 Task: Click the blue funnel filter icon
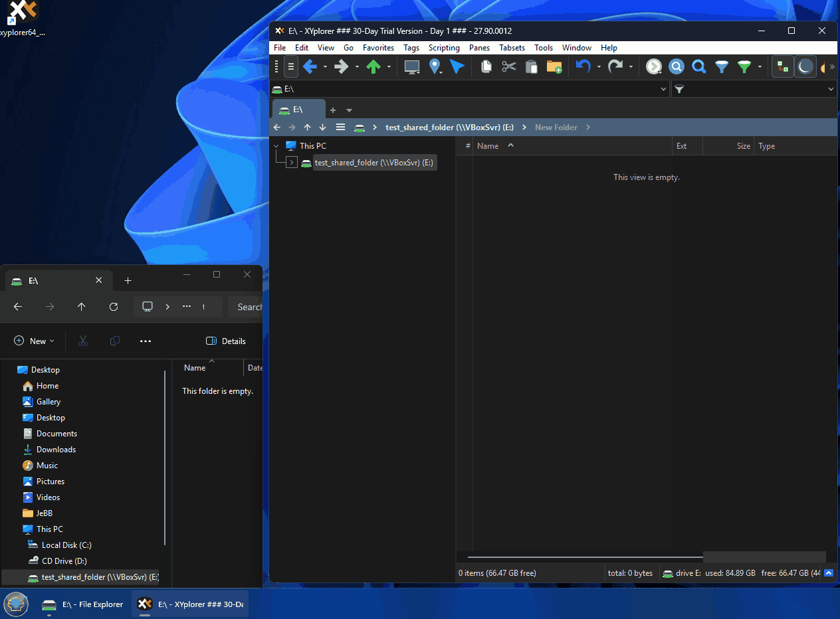click(x=721, y=66)
